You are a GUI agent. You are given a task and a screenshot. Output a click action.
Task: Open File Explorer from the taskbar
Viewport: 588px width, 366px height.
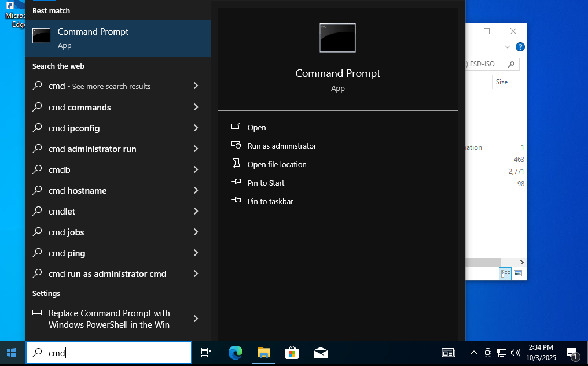(x=264, y=353)
